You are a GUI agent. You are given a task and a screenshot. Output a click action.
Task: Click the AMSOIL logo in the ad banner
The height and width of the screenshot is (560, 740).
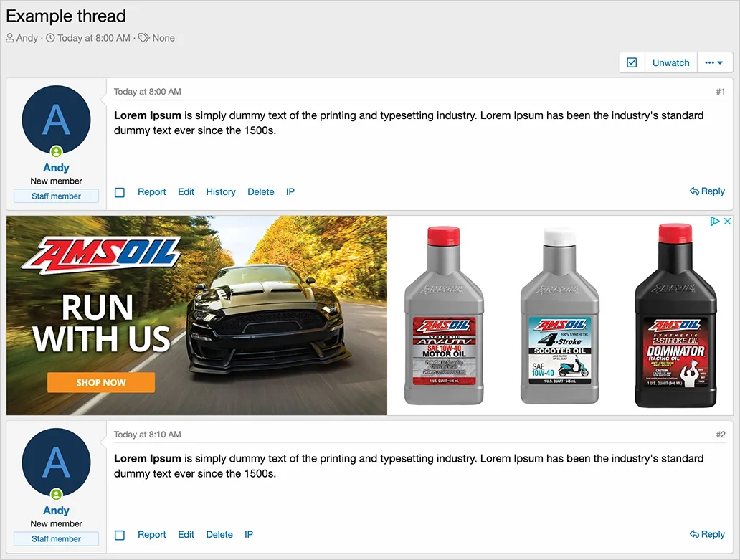pyautogui.click(x=101, y=255)
